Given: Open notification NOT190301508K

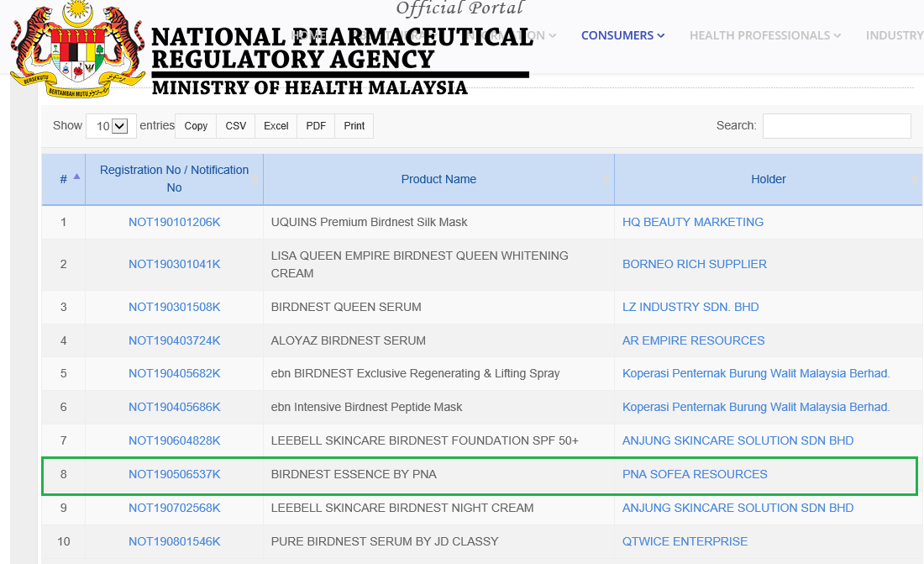Looking at the screenshot, I should coord(175,308).
